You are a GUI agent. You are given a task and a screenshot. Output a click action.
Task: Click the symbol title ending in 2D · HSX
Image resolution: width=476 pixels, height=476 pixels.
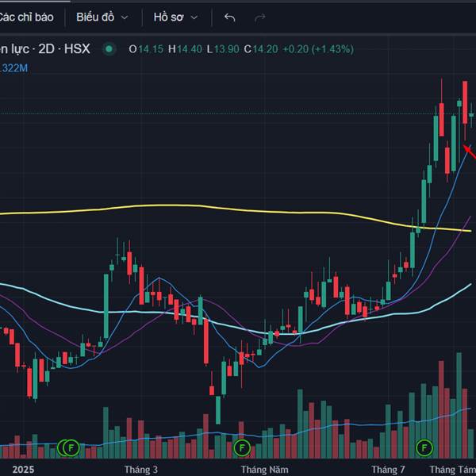point(45,49)
